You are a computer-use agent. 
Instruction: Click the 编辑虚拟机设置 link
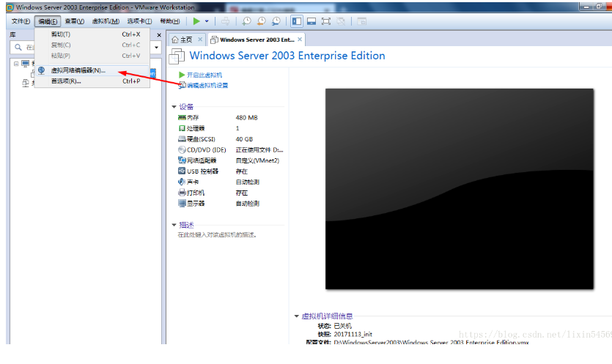click(207, 86)
